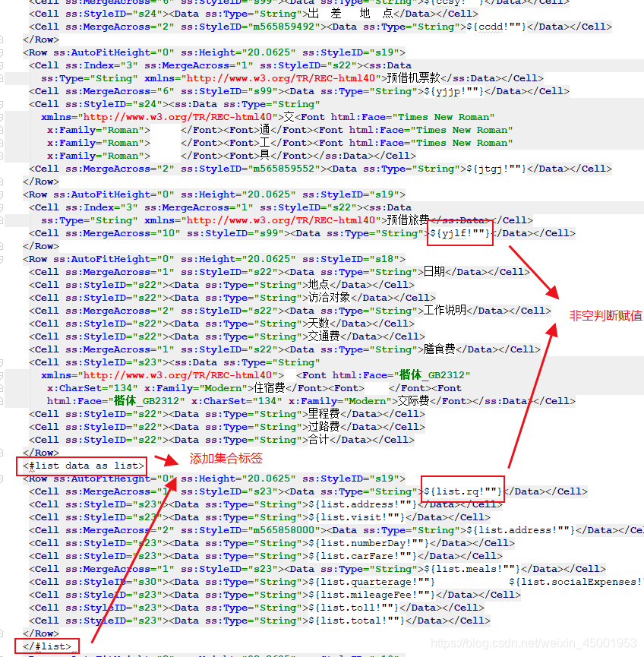
Task: Click the header text 膳食费
Action: 440,349
